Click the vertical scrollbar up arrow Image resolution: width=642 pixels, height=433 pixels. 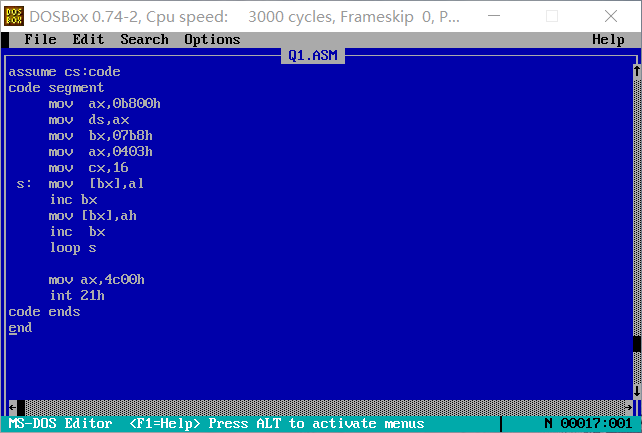[637, 71]
